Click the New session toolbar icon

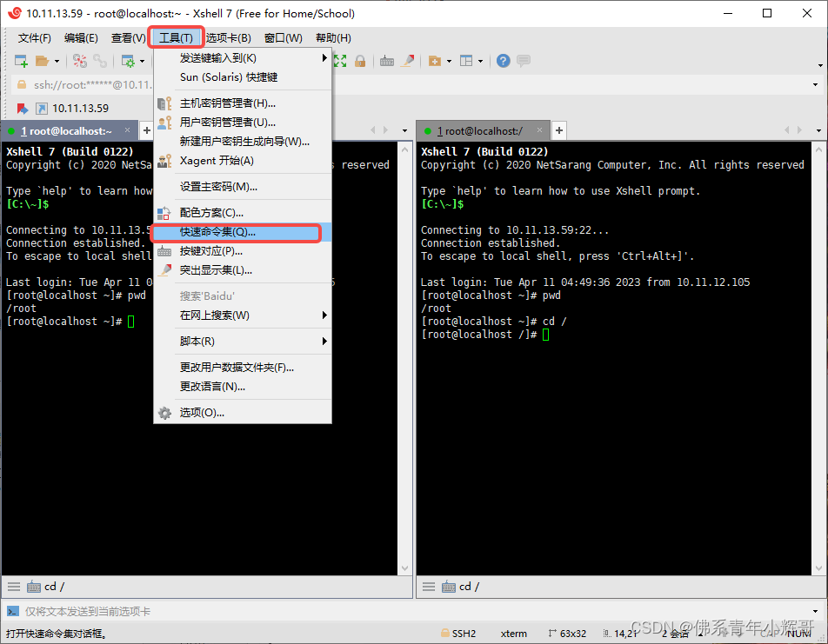pyautogui.click(x=21, y=61)
